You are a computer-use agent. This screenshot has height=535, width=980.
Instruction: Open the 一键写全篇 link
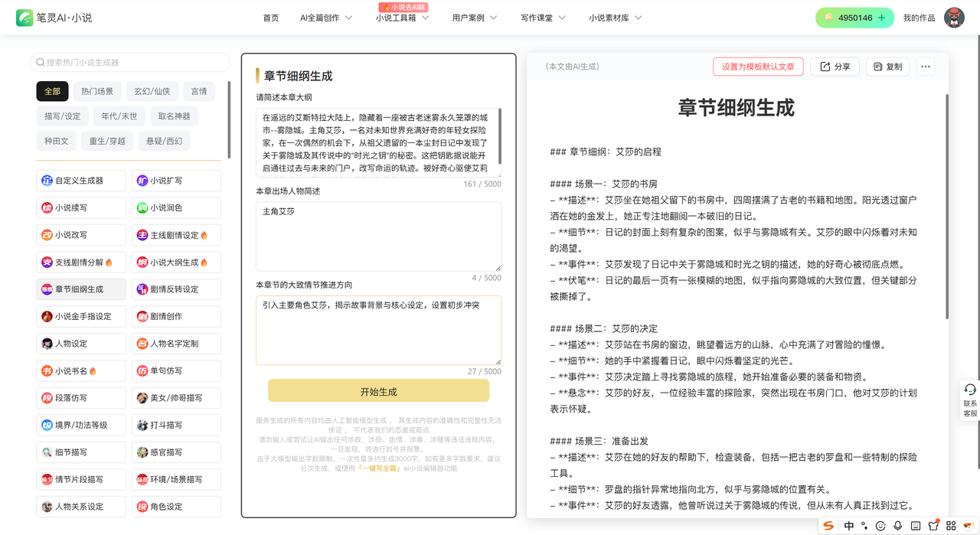380,468
